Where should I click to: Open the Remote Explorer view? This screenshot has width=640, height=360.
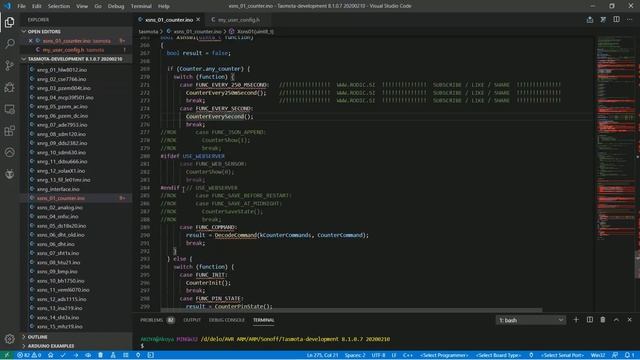coord(9,109)
